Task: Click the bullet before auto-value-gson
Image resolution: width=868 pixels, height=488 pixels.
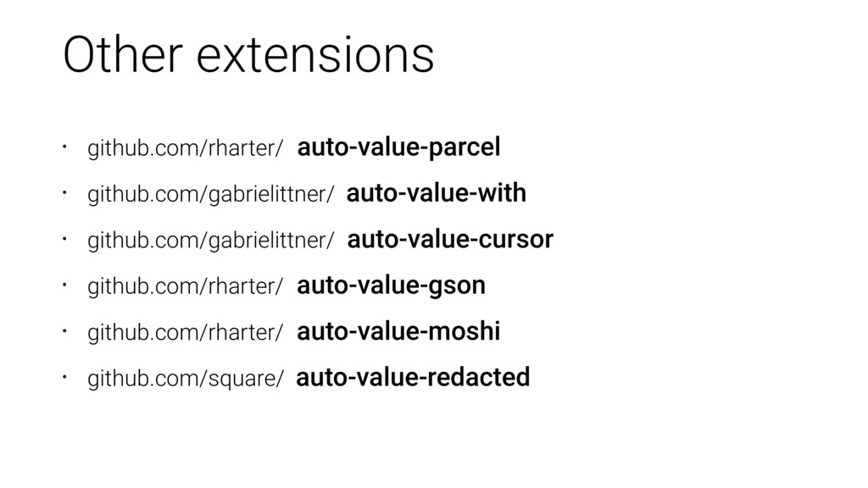Action: click(x=64, y=285)
